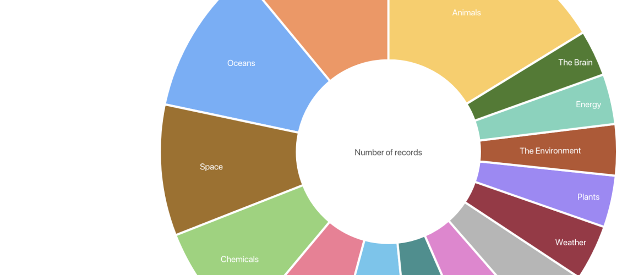Click the 'Oceans' text label
This screenshot has width=644, height=275.
[241, 63]
